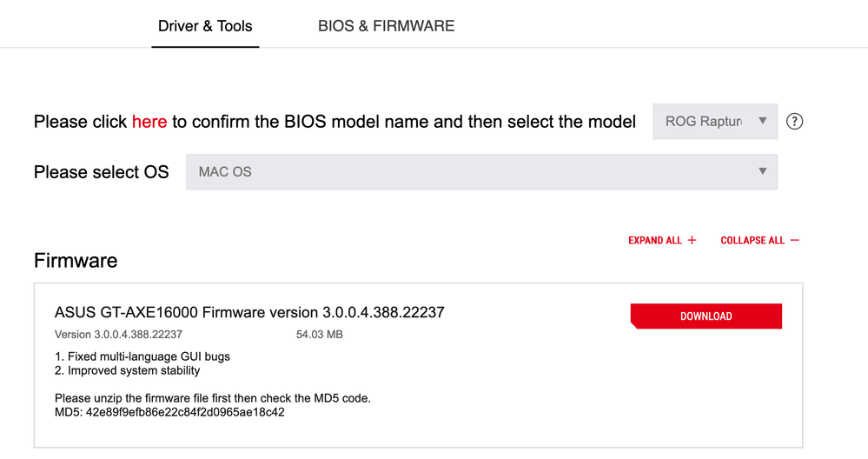Click the Firmware section heading
Screen dimensions: 868x459
(x=76, y=261)
